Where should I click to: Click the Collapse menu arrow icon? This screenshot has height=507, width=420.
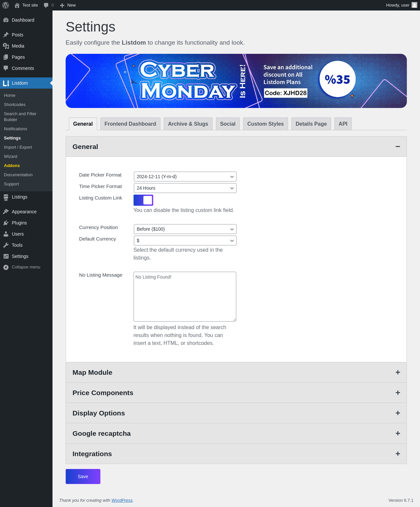pyautogui.click(x=6, y=267)
